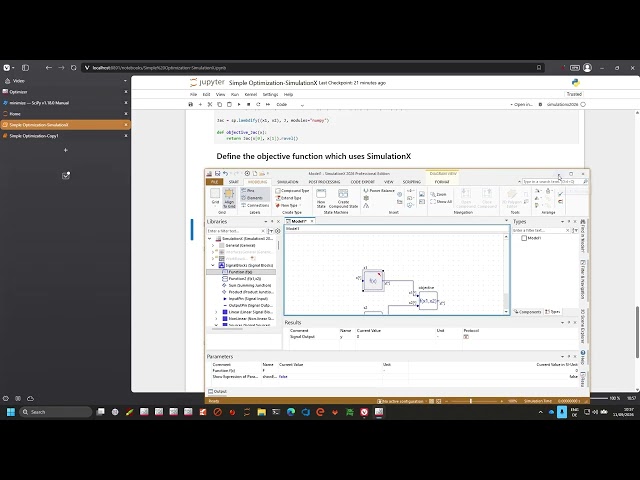Open the Jupyter File menu
This screenshot has width=640, height=480.
[x=193, y=94]
